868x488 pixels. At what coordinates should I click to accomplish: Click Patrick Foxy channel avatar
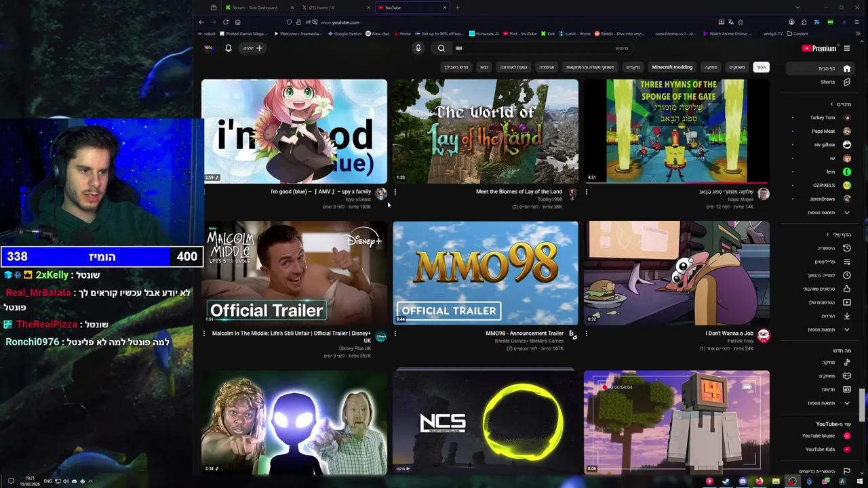coord(764,335)
